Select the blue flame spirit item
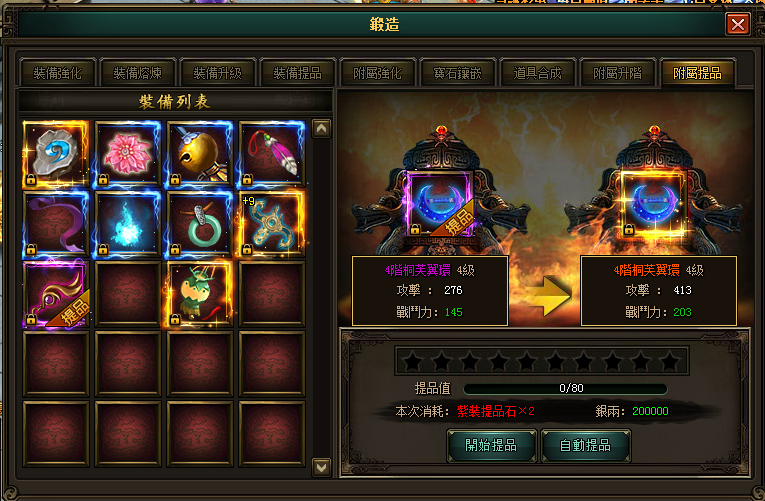The image size is (765, 501). click(x=128, y=224)
